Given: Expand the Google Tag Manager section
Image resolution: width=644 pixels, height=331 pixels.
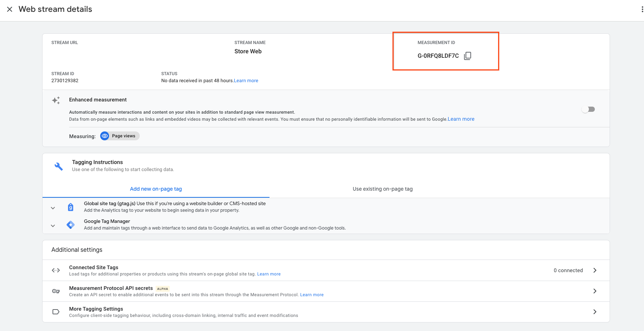Looking at the screenshot, I should point(53,226).
